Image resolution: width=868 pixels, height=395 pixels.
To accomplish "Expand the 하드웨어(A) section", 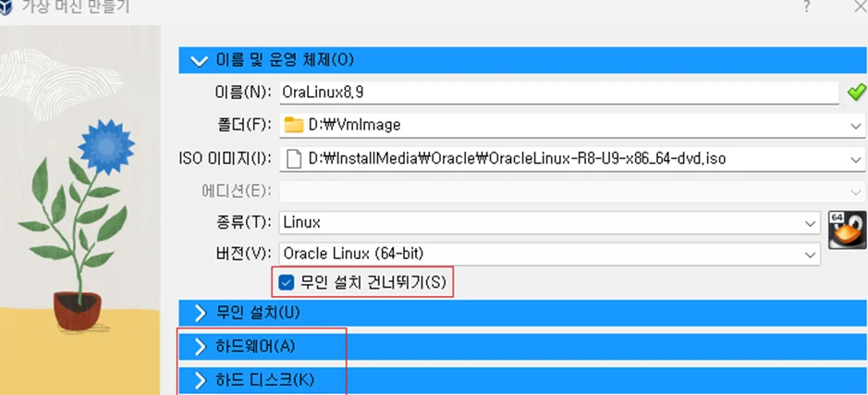I will 523,346.
